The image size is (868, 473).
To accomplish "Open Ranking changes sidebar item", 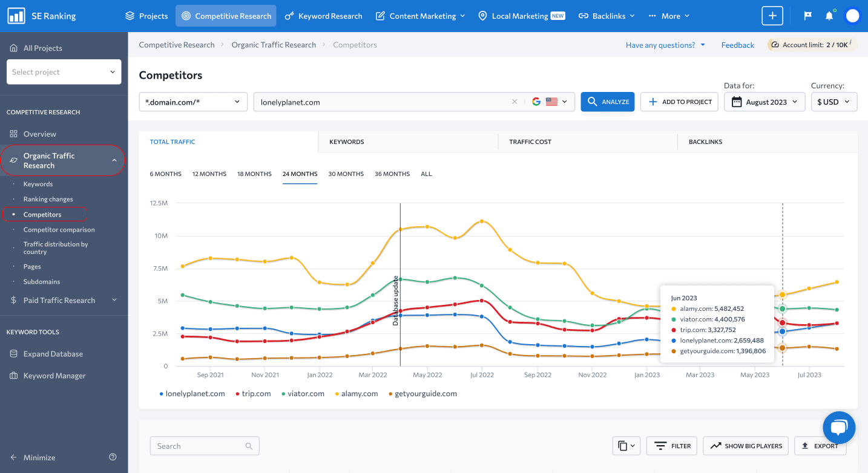I will (48, 199).
